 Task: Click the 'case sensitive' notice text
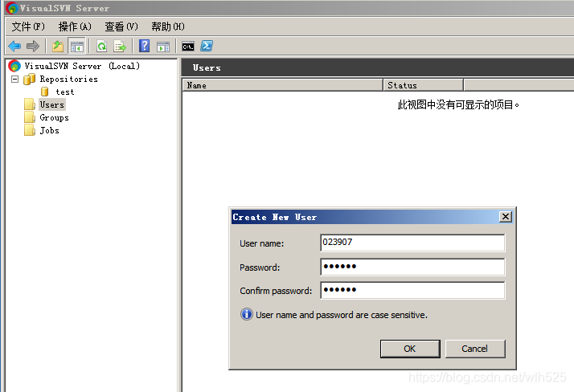point(342,315)
